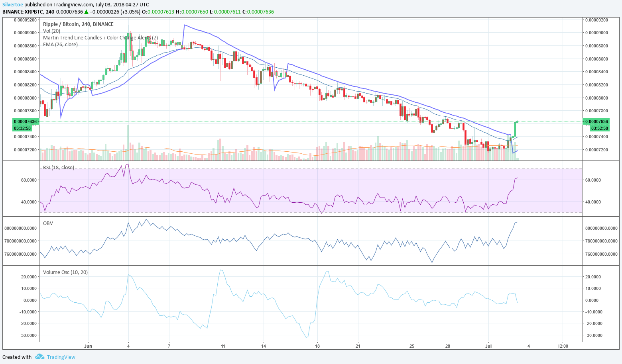Click the left green 0.00007636 price tag
This screenshot has height=364, width=622.
(26, 121)
